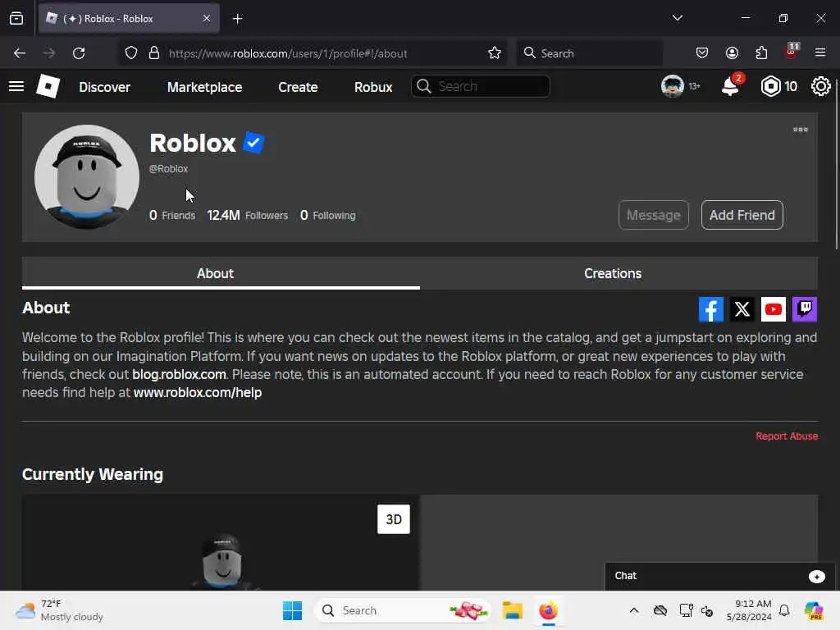
Task: Open the Marketplace menu item
Action: click(x=204, y=87)
